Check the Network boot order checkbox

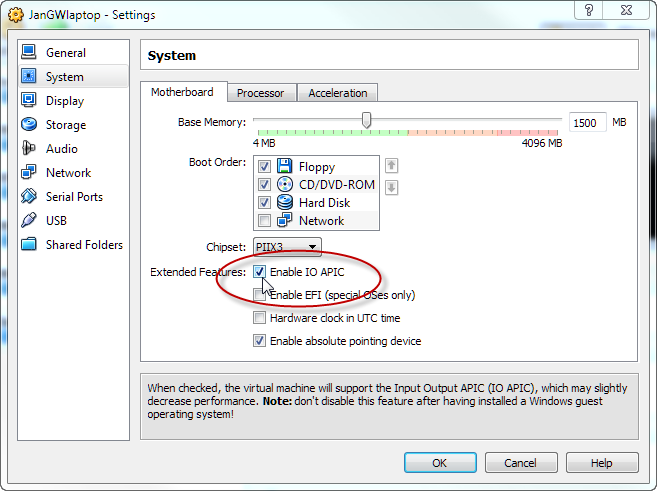point(265,221)
